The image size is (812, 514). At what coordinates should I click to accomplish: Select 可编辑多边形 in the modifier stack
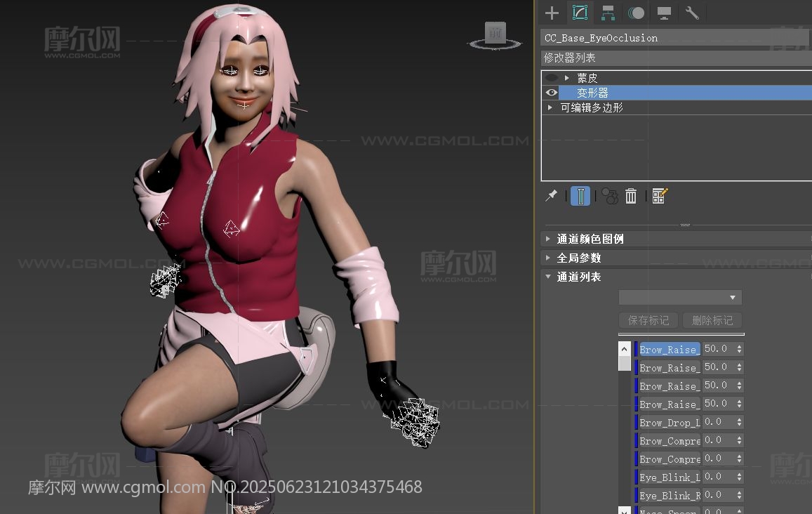592,107
